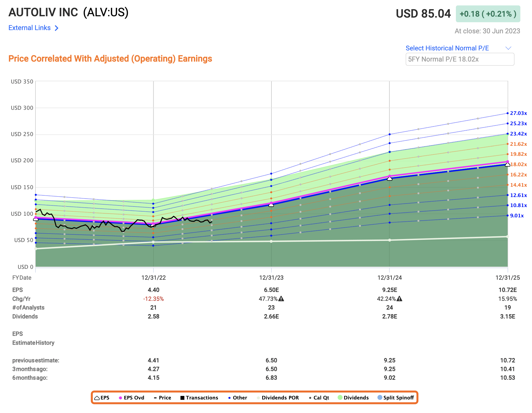Click dividends value 2.58

tap(153, 317)
